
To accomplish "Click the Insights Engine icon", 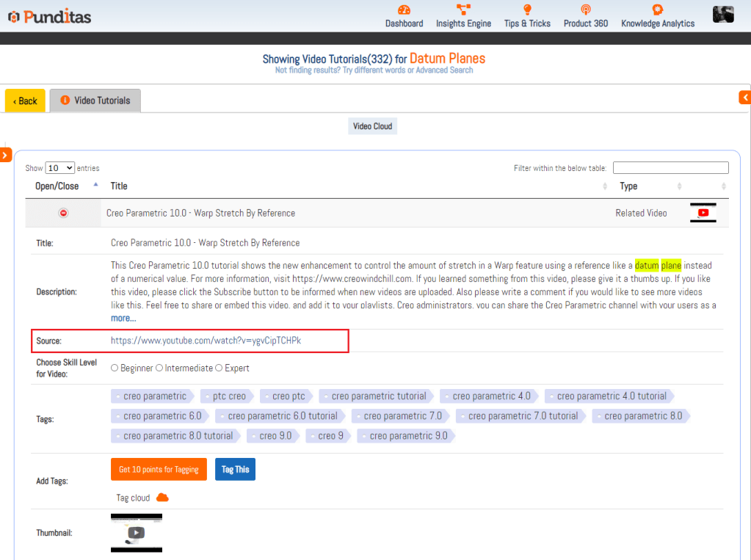I will pyautogui.click(x=463, y=10).
